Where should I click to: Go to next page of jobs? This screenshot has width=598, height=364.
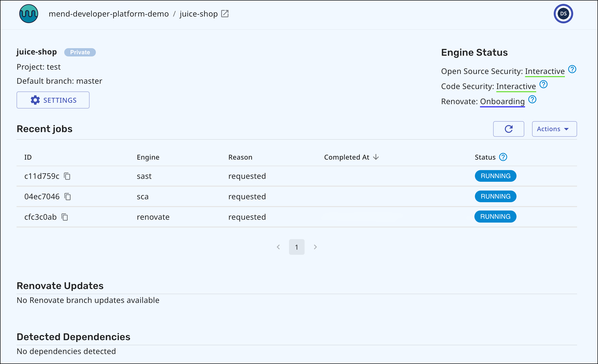pos(315,247)
